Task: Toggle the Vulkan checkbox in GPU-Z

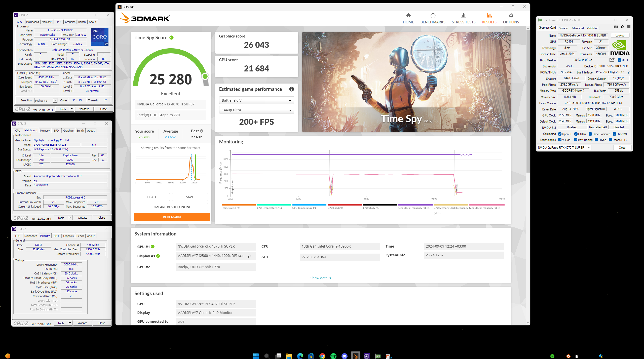Action: (560, 140)
